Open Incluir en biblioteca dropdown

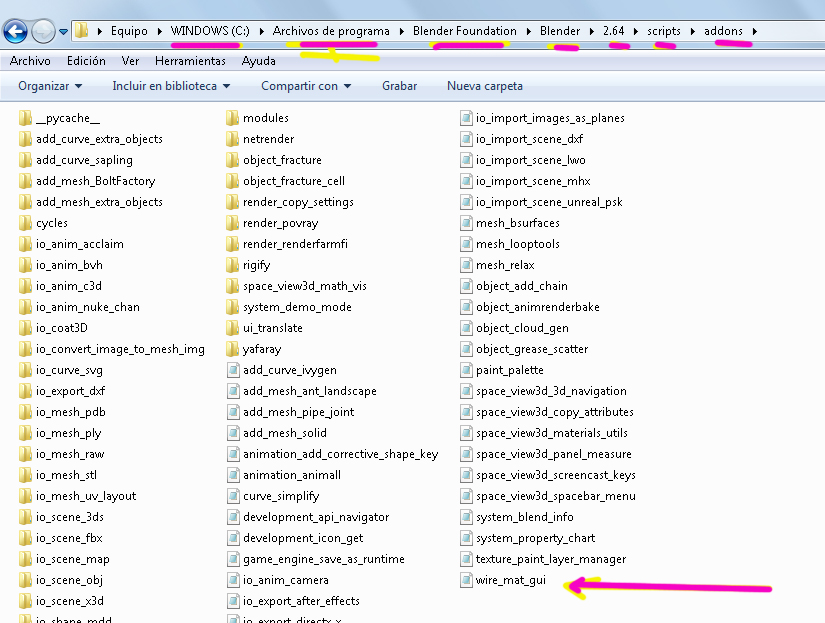point(171,86)
